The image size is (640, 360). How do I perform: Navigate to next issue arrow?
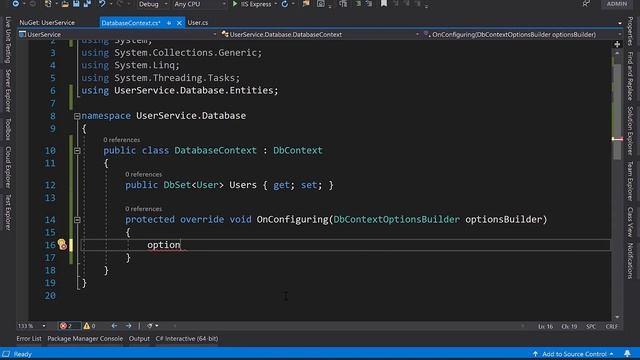click(129, 326)
